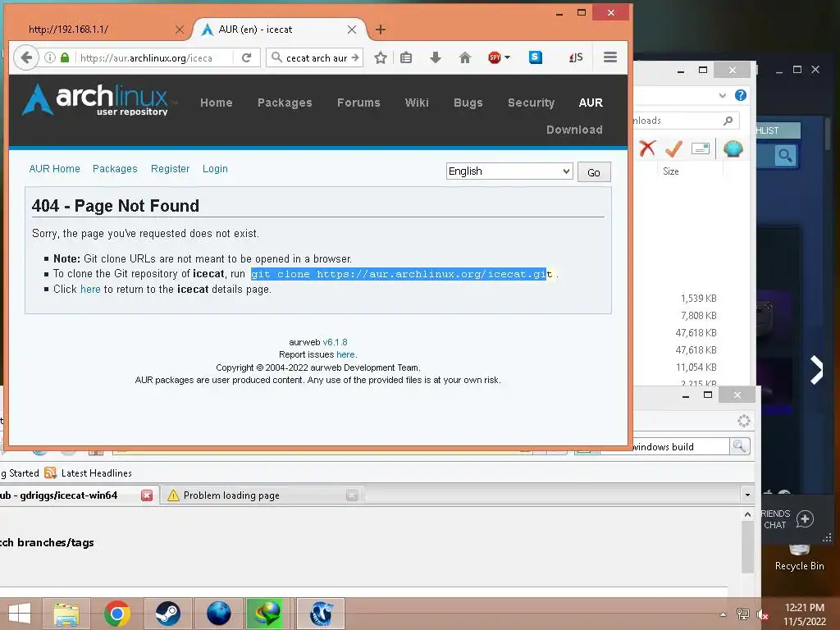Close the gdriggs/icecat-win64 tab
This screenshot has width=840, height=630.
pos(147,495)
